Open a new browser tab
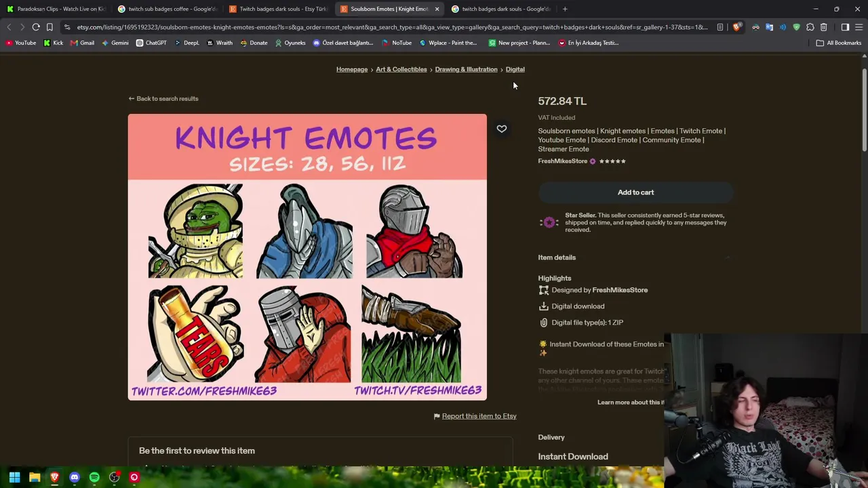 tap(565, 9)
